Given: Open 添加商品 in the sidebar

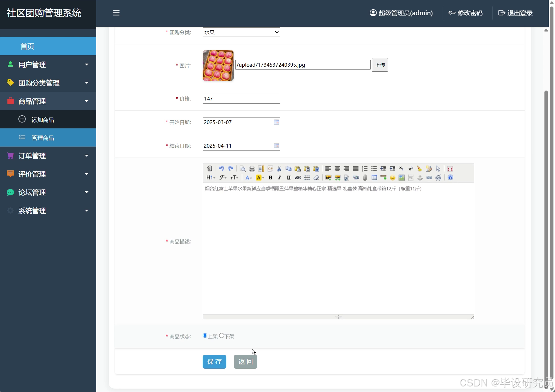Looking at the screenshot, I should [48, 119].
